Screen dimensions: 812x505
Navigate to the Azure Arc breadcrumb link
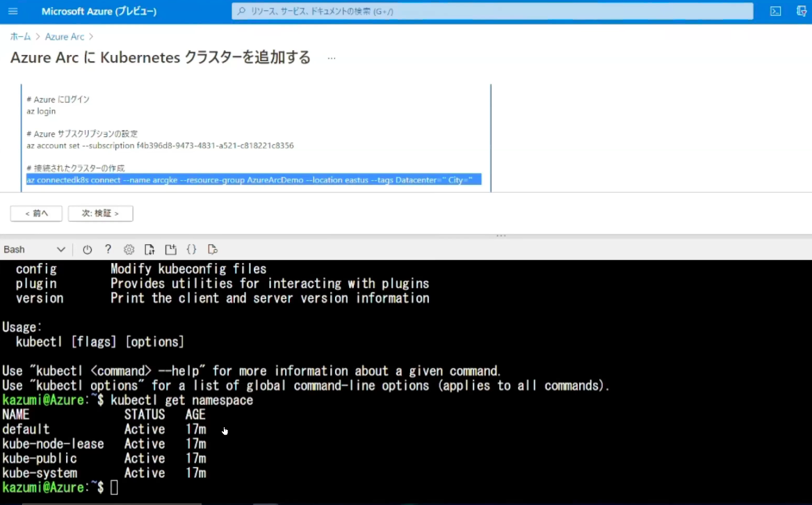coord(65,36)
